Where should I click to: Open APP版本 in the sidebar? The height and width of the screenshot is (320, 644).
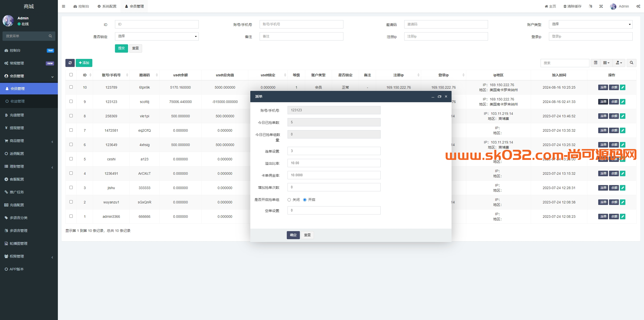(29, 269)
